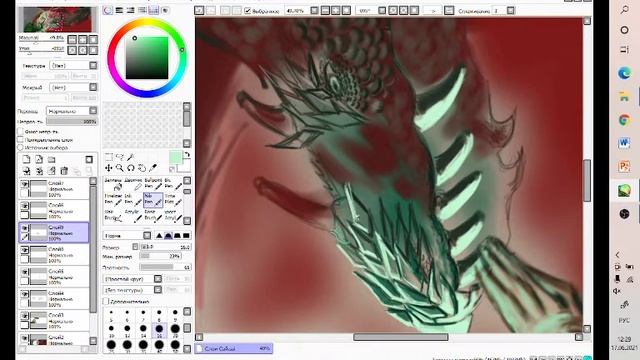Screen dimensions: 640x360
Task: Adjust the layer opacity 100% slider
Action: click(72, 121)
